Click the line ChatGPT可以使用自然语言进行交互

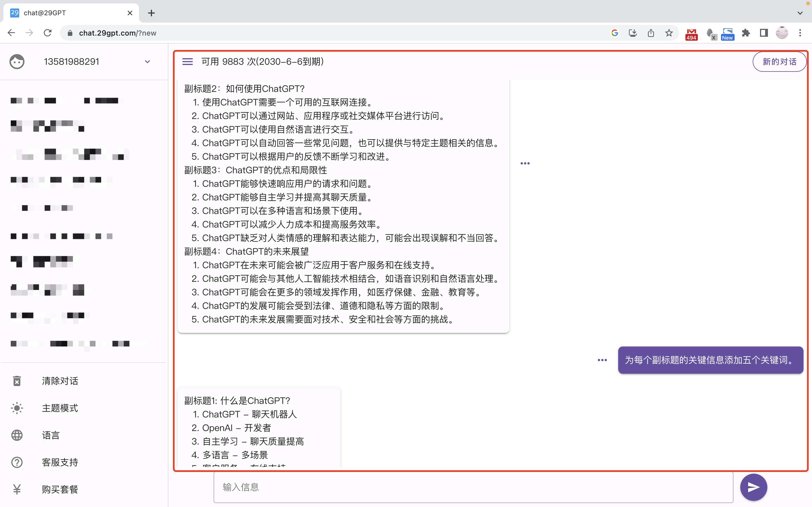278,129
